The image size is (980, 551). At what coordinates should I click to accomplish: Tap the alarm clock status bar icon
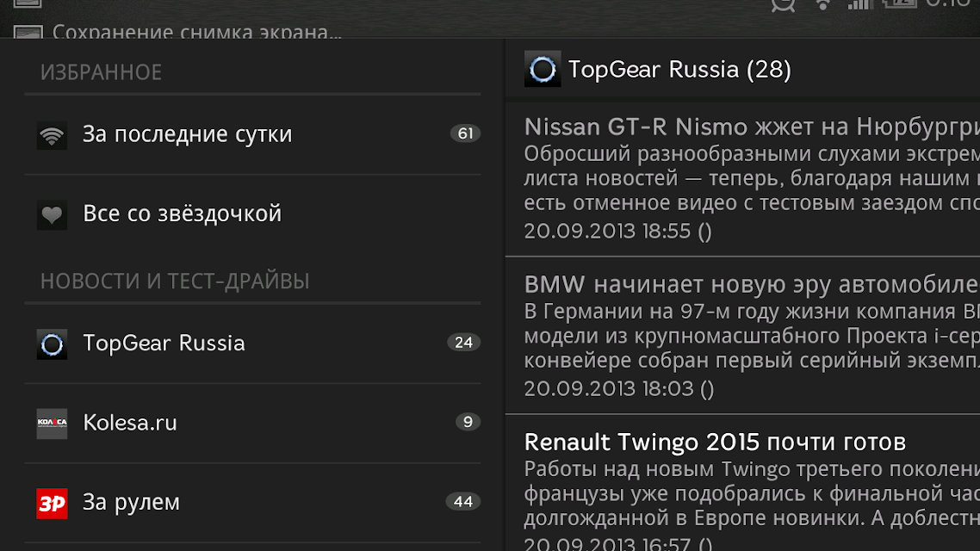[783, 5]
